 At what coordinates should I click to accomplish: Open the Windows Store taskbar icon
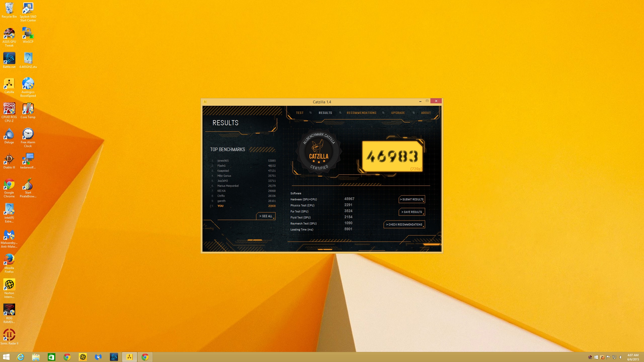(52, 357)
